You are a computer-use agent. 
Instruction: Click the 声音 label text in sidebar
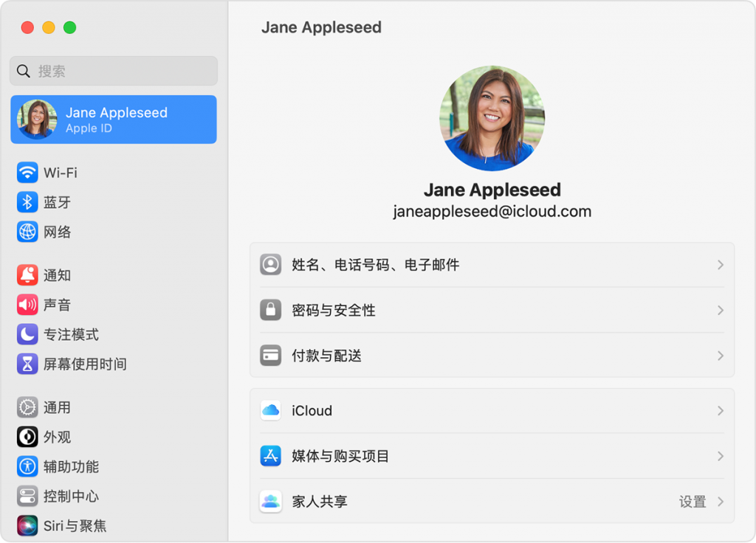coord(57,305)
